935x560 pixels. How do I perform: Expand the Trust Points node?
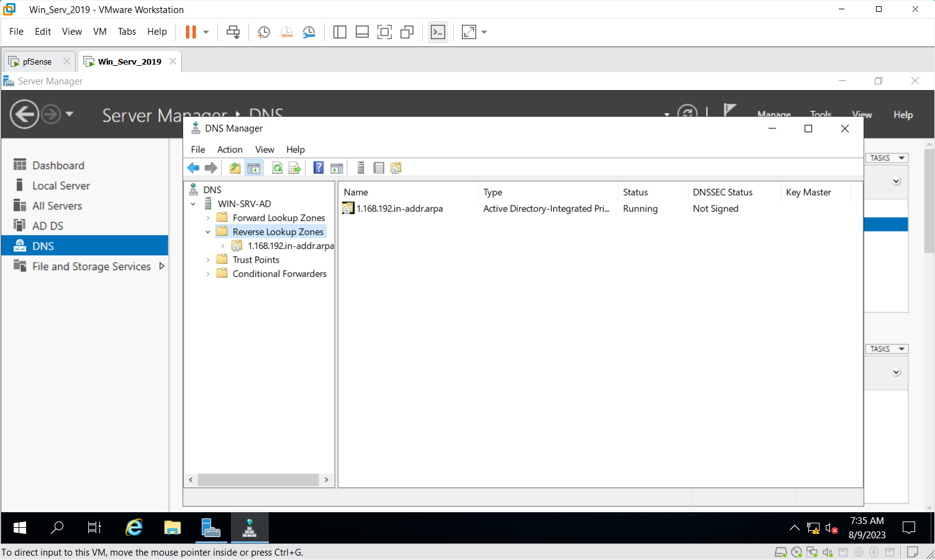tap(208, 260)
